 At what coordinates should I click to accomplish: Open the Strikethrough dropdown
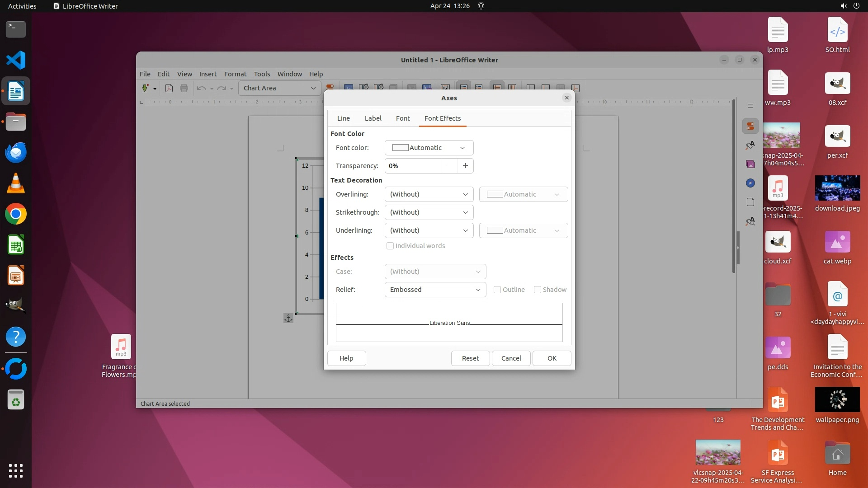click(x=429, y=212)
